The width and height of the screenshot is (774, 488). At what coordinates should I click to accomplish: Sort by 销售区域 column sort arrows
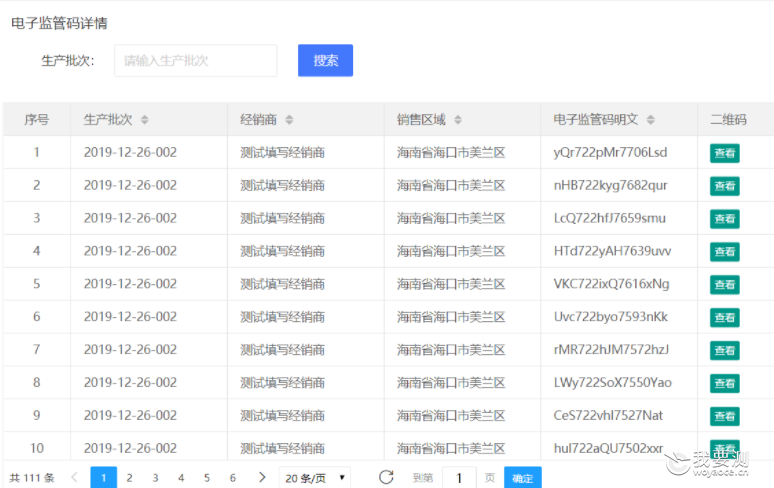(x=458, y=119)
